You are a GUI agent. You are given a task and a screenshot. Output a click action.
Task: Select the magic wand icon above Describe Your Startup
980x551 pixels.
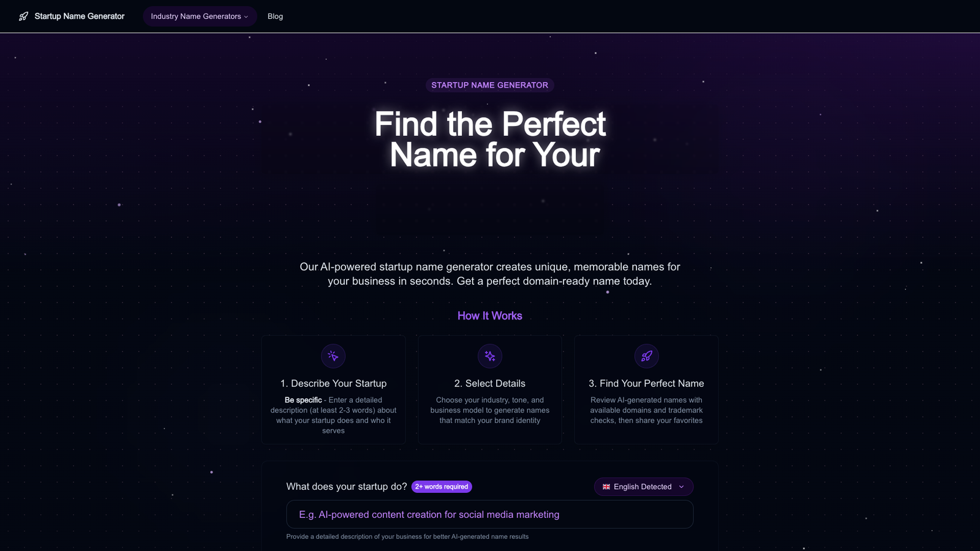click(333, 356)
